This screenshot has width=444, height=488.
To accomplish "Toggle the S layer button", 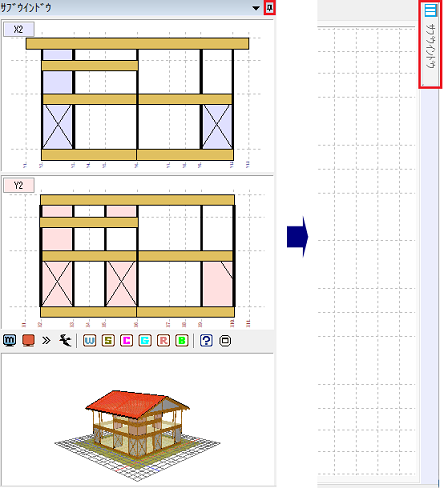I will (108, 341).
